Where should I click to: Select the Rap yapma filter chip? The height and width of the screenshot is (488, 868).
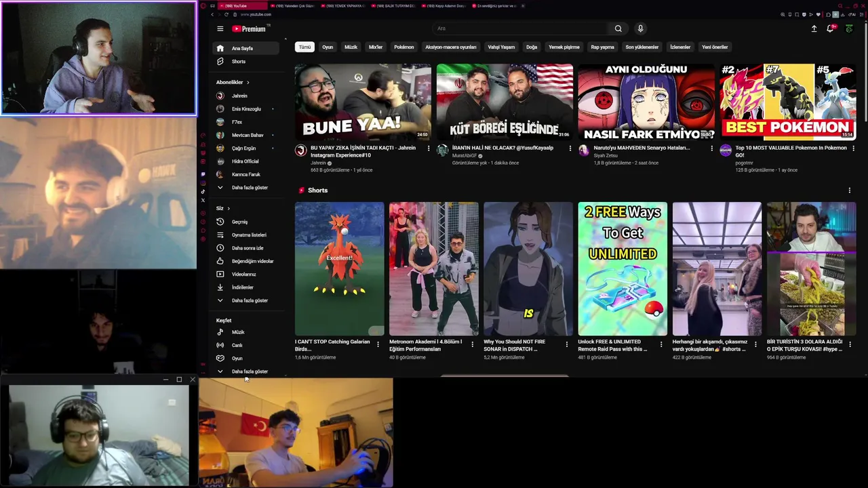coord(602,47)
